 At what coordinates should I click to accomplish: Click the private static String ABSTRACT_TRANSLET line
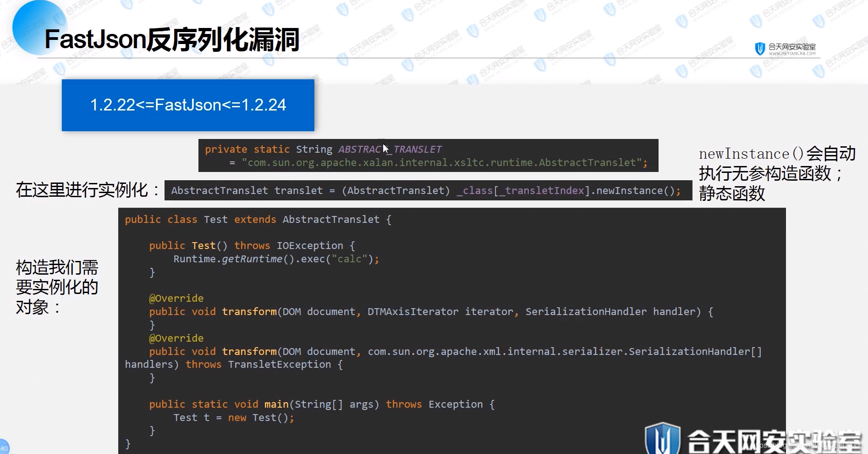[323, 149]
